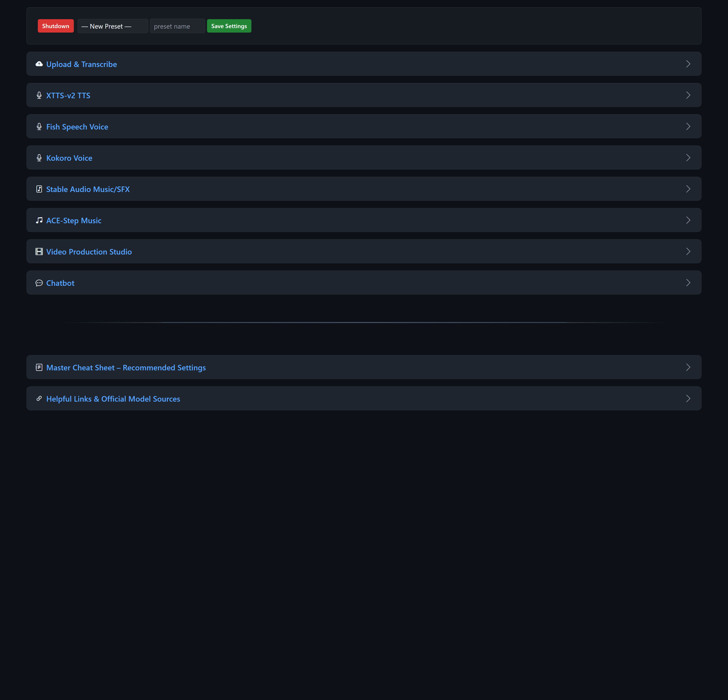Expand XTTS-v2 TTS section via chevron

coord(688,95)
